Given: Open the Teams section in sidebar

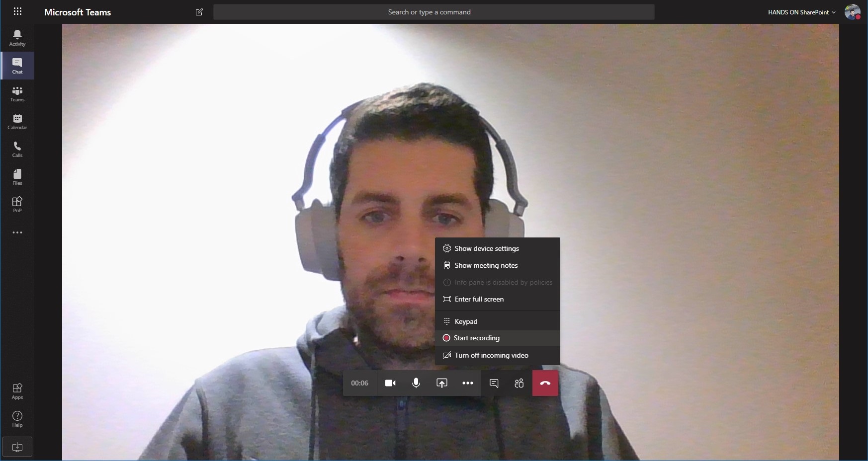Looking at the screenshot, I should (x=17, y=93).
